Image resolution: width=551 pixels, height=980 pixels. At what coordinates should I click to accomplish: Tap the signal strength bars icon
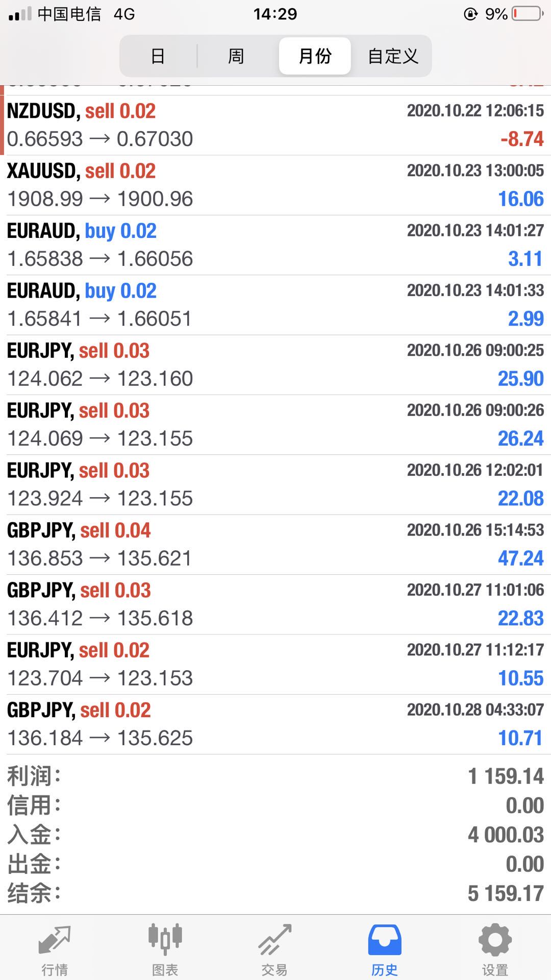tap(20, 14)
